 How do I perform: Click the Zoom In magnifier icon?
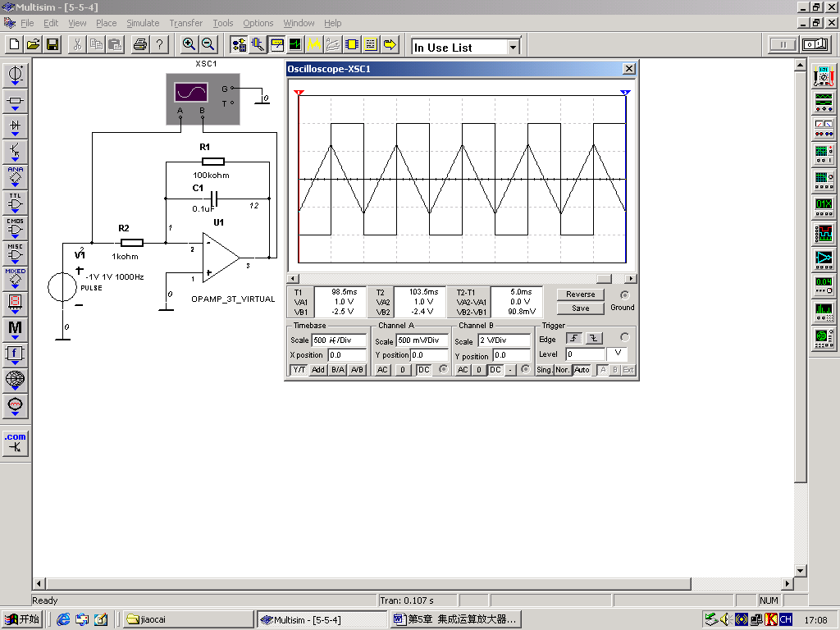[x=189, y=44]
